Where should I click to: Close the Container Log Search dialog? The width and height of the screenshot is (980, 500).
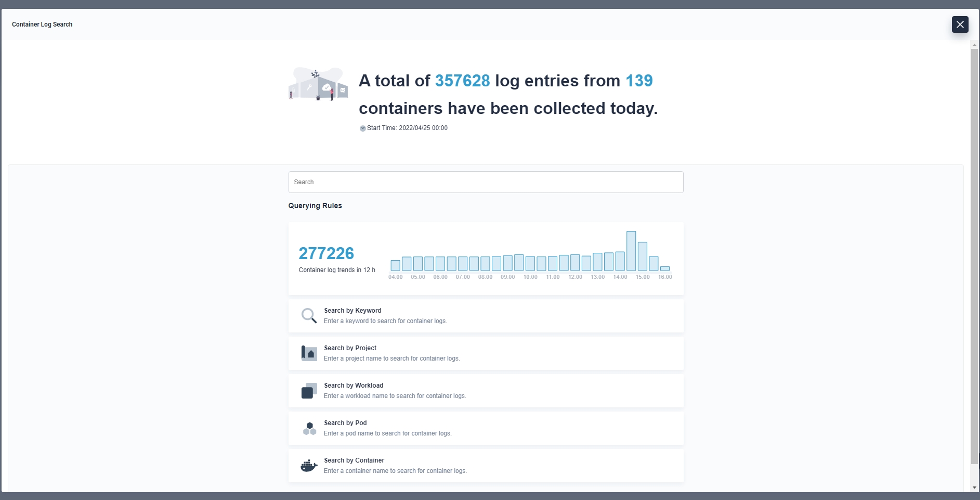click(960, 24)
